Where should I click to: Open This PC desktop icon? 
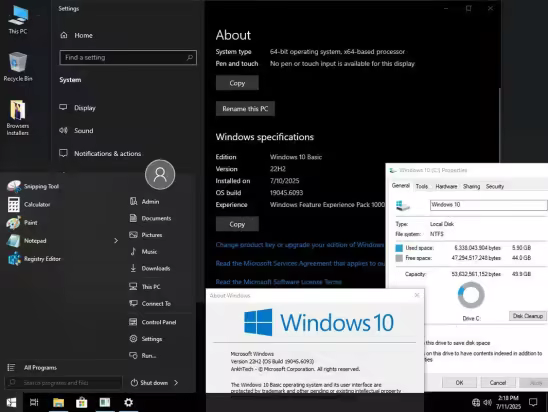click(18, 20)
